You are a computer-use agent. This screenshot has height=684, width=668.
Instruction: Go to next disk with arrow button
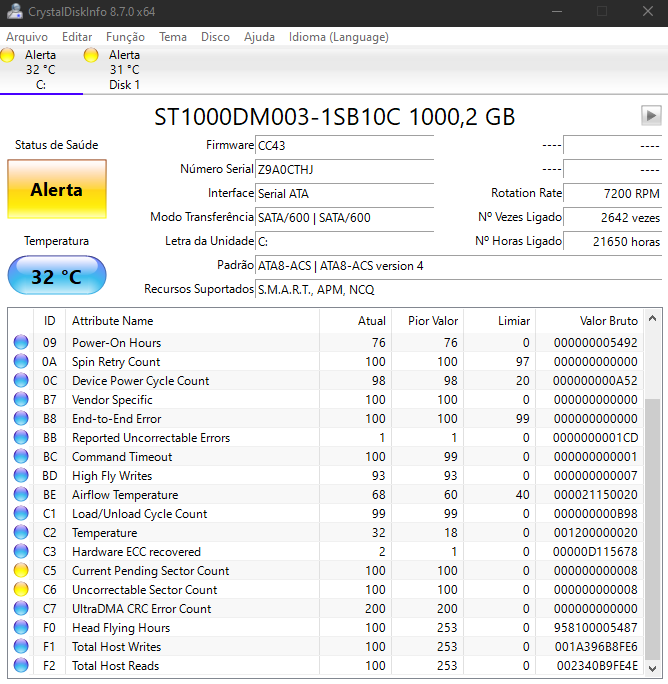[x=651, y=116]
